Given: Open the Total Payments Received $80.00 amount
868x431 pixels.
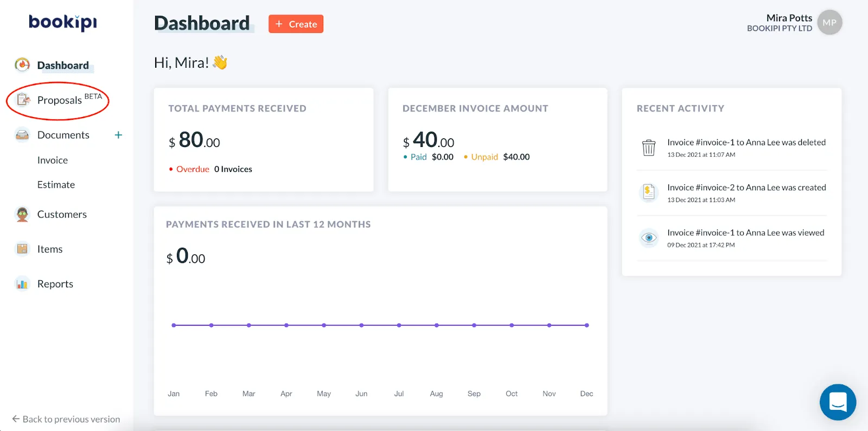Looking at the screenshot, I should coord(194,140).
